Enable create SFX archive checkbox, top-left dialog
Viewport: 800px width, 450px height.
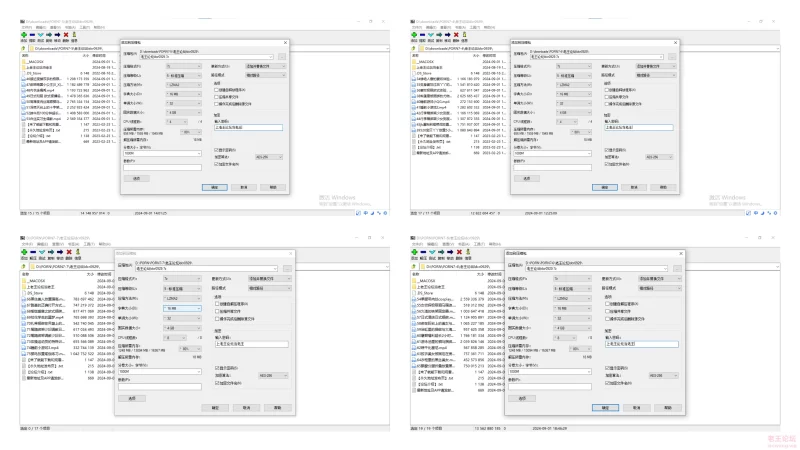(x=216, y=90)
